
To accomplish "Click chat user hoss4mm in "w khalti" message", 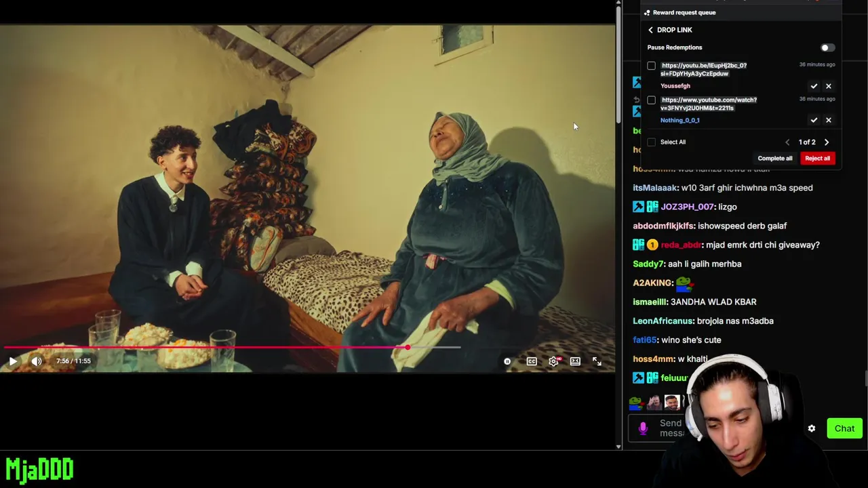I will [653, 359].
